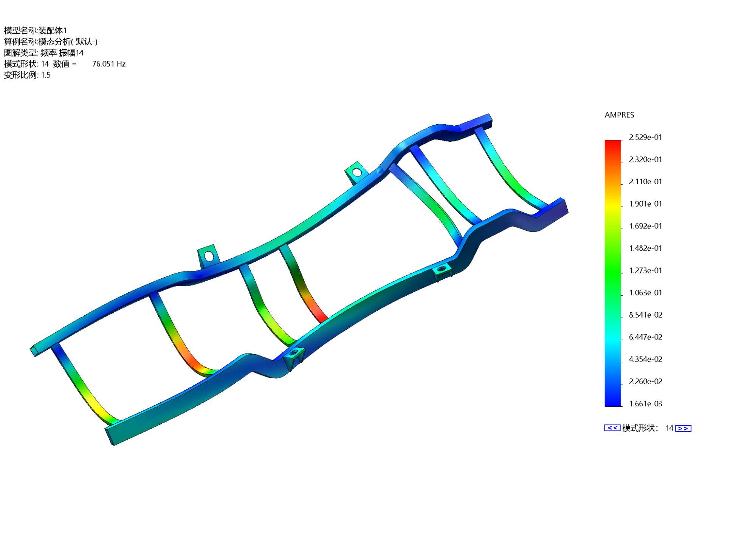
Task: Advance to the next mode shape (>>)
Action: point(683,428)
